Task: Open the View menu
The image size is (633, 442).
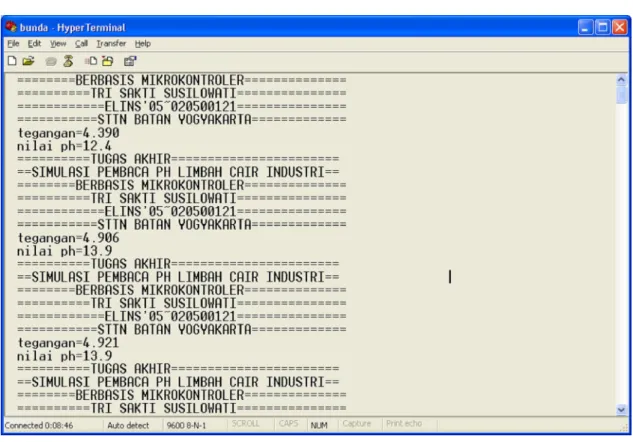Action: pos(58,44)
